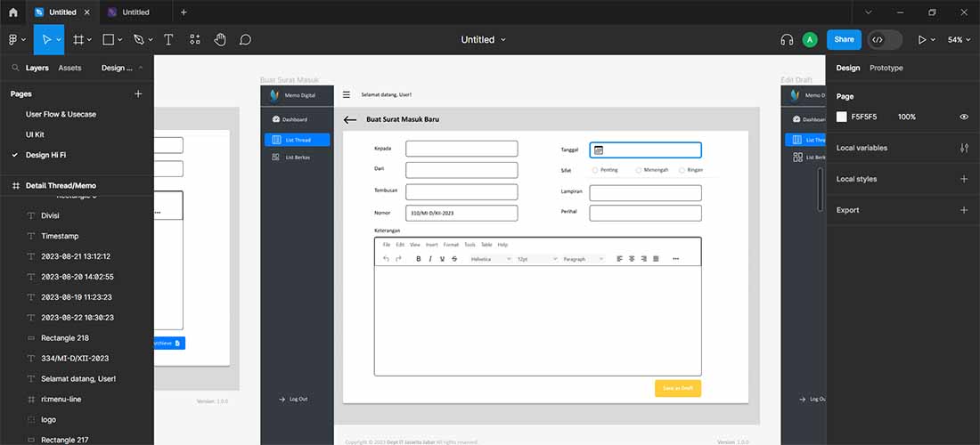980x445 pixels.
Task: Select the Comment tool
Action: click(246, 39)
